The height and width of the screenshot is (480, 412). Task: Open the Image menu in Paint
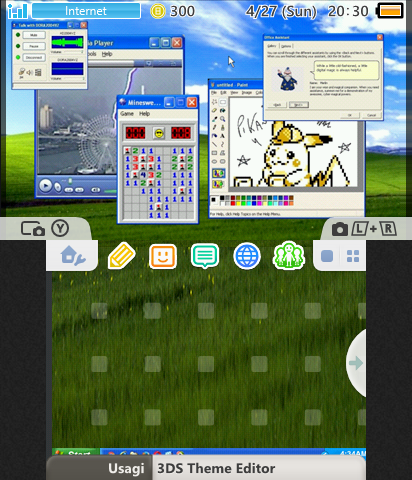point(247,92)
